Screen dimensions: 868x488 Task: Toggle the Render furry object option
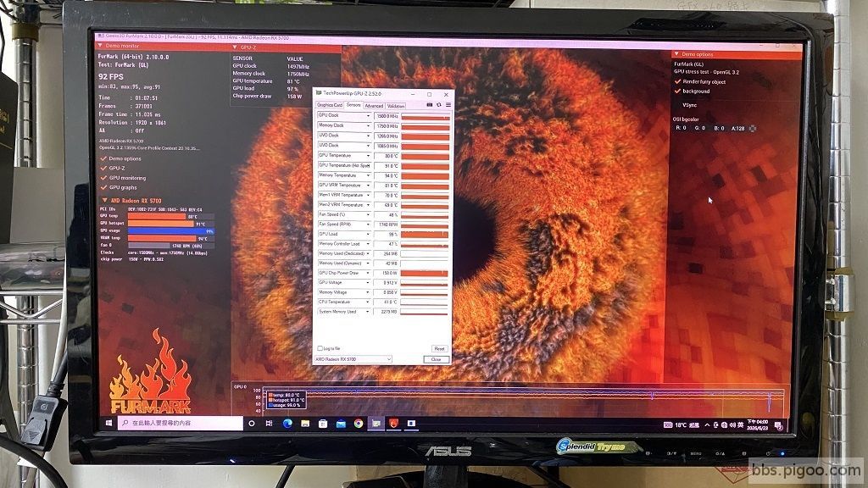pyautogui.click(x=677, y=81)
